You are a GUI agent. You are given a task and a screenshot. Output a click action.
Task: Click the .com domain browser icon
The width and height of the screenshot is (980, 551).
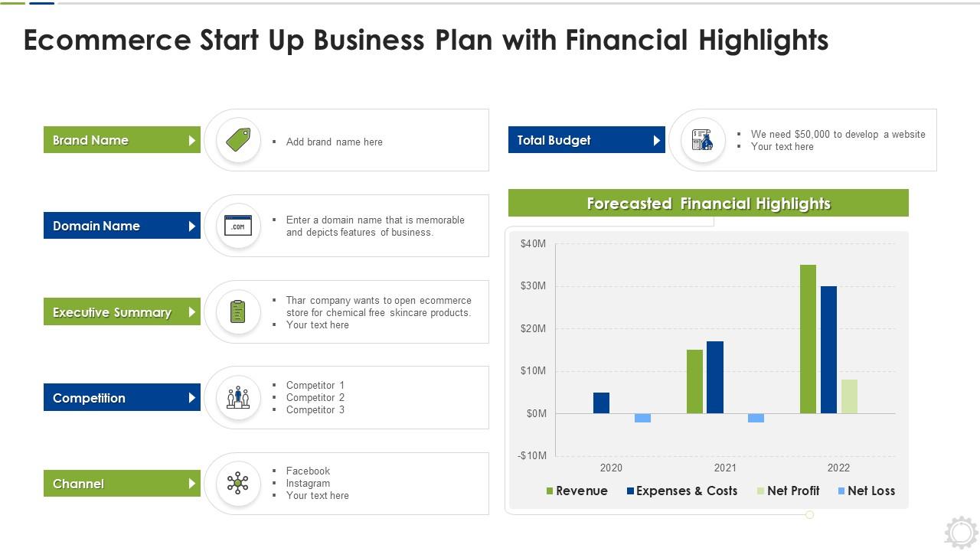tap(238, 226)
